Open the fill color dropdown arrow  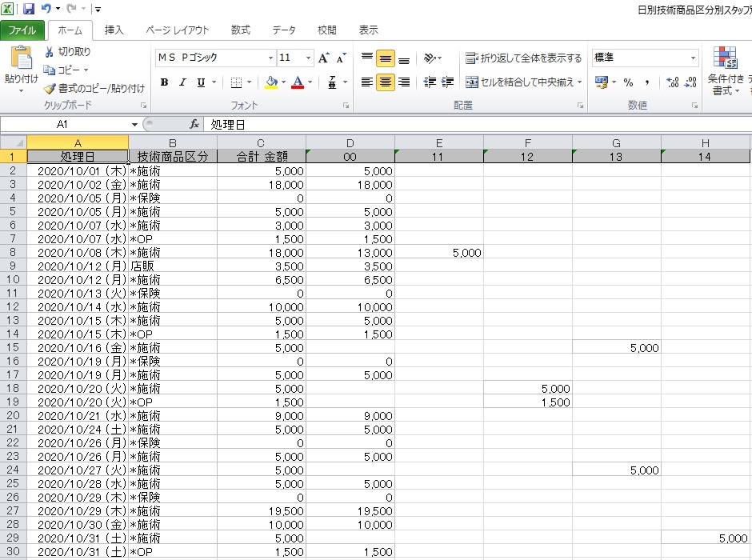click(x=283, y=82)
